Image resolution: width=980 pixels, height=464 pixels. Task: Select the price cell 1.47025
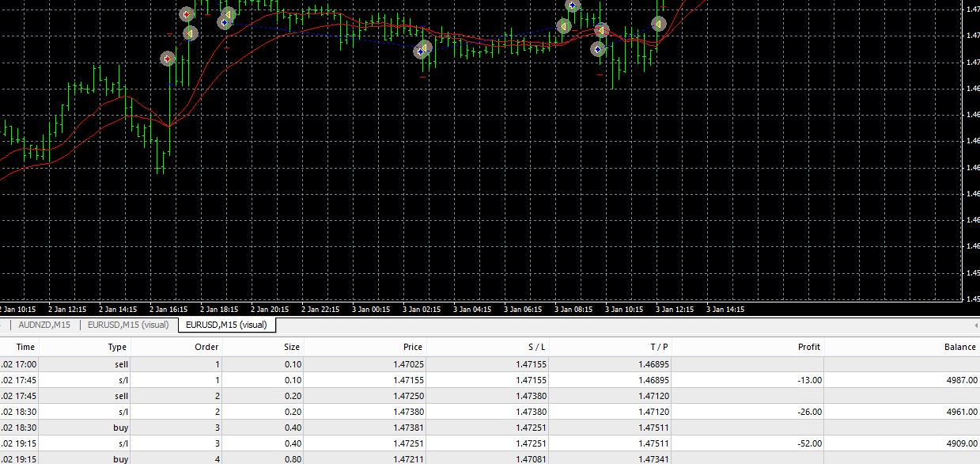coord(407,364)
